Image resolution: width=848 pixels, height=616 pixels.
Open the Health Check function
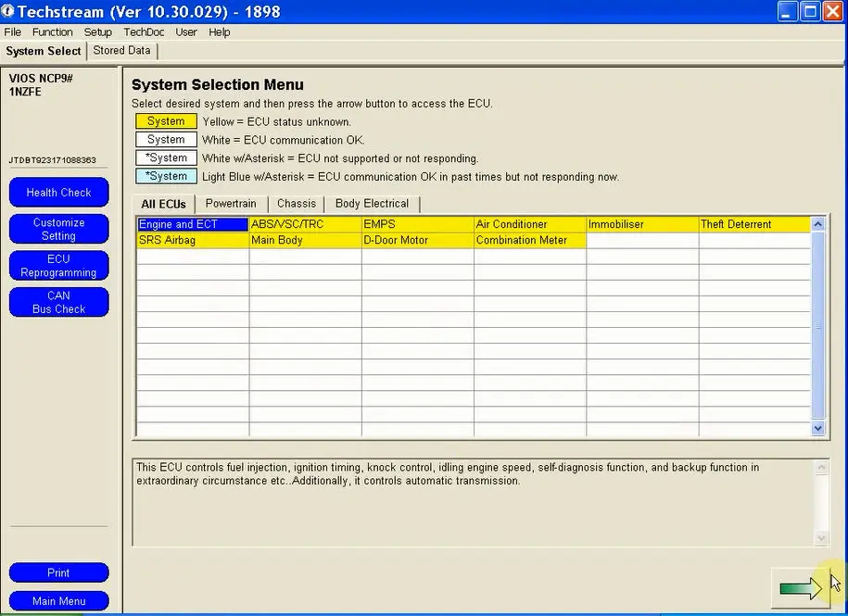pos(58,193)
